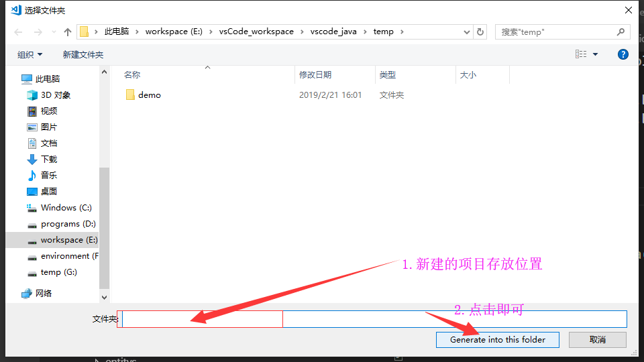The width and height of the screenshot is (644, 362).
Task: Sort by 大小 column header
Action: tap(468, 74)
